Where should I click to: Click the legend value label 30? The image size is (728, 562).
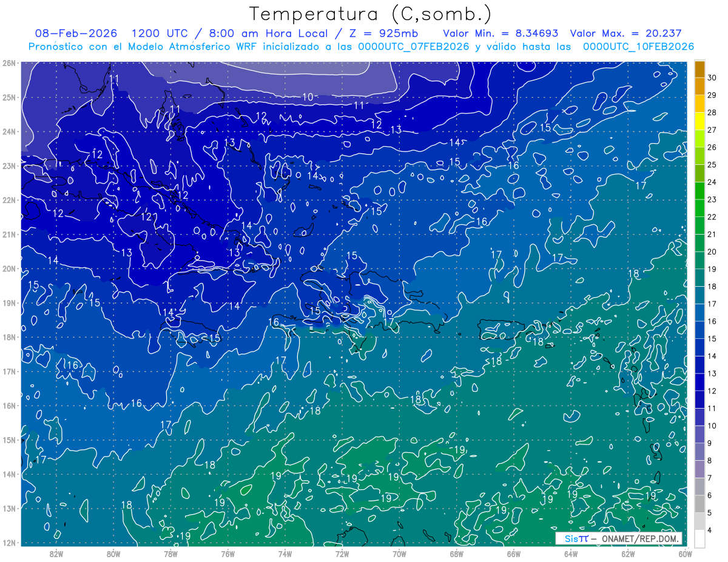[712, 78]
